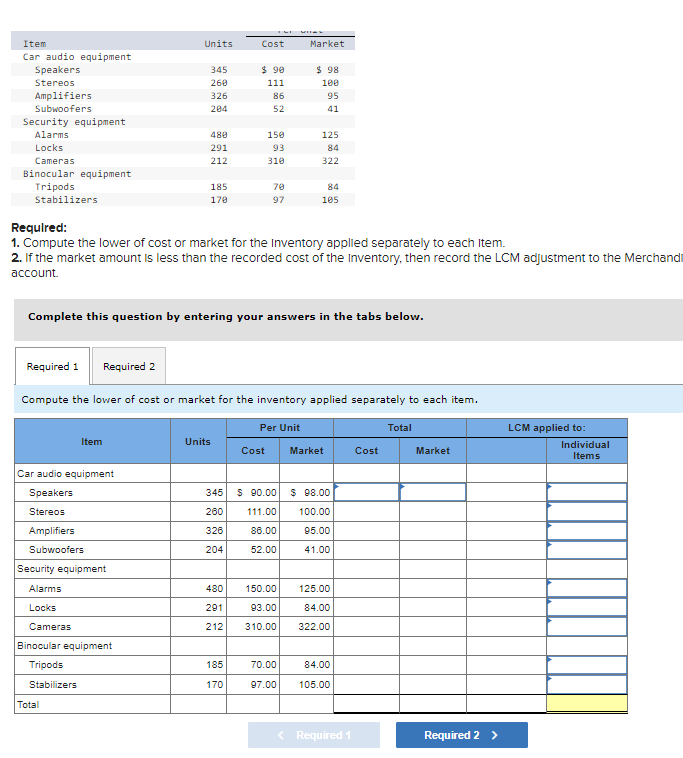Click the 'Alarms' label in the answer table
Screen dimensions: 683x758
click(45, 588)
